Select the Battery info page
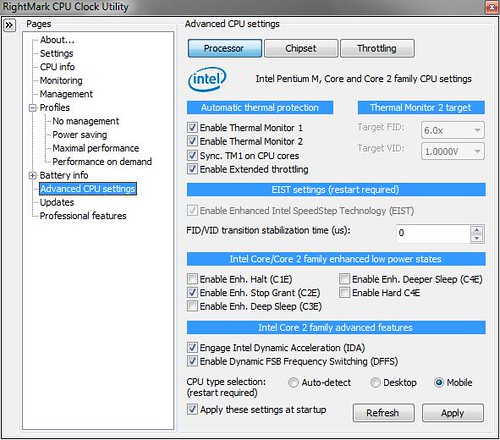Screen dimensions: 500x440 pos(64,175)
